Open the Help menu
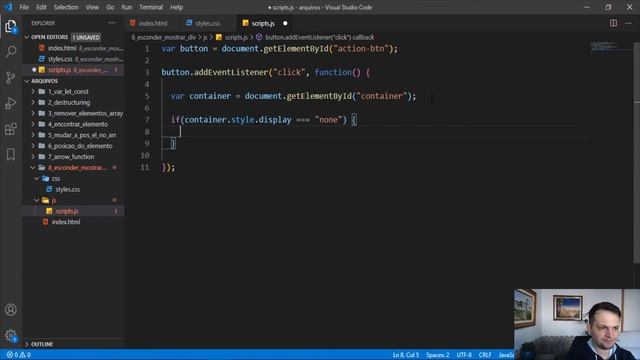This screenshot has width=640, height=360. tap(176, 7)
